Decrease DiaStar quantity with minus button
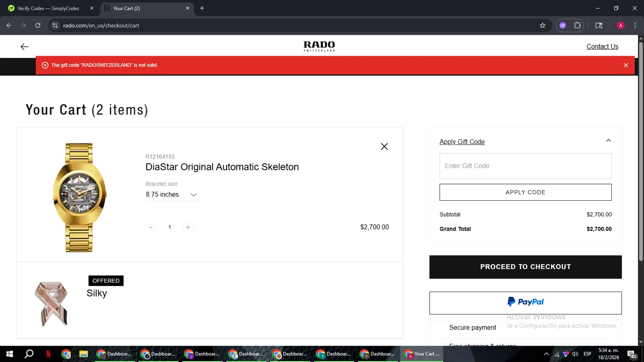Viewport: 644px width, 362px height. coord(151,227)
